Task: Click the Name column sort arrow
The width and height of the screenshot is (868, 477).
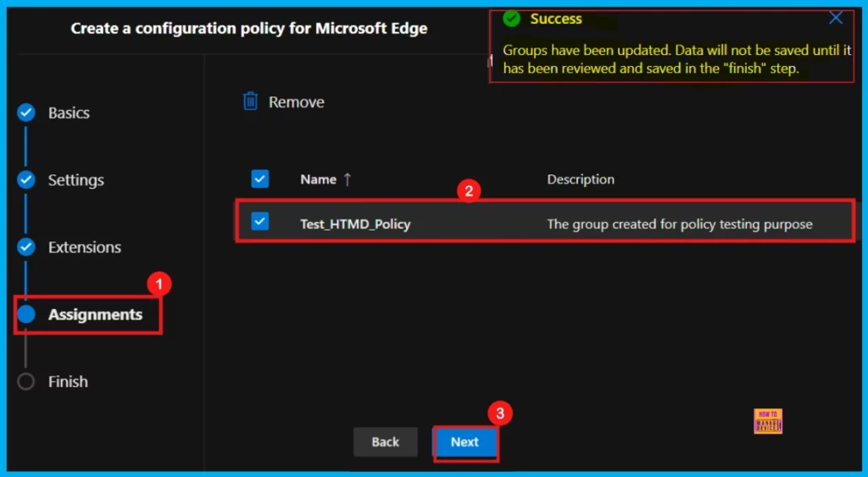Action: pos(347,180)
